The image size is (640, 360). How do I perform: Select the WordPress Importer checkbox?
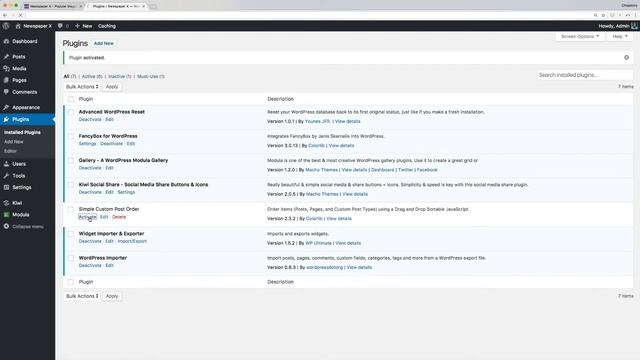pyautogui.click(x=71, y=258)
